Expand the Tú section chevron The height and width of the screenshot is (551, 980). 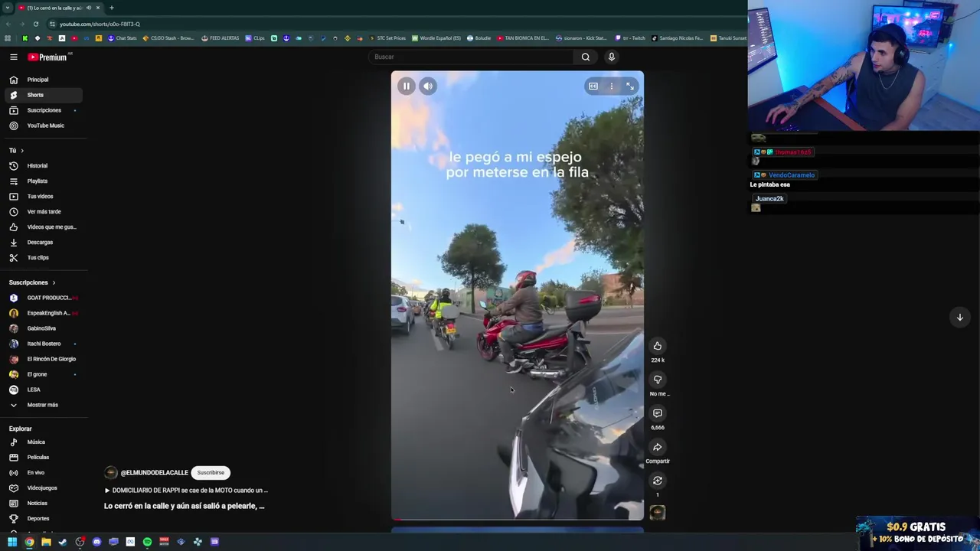(x=22, y=151)
